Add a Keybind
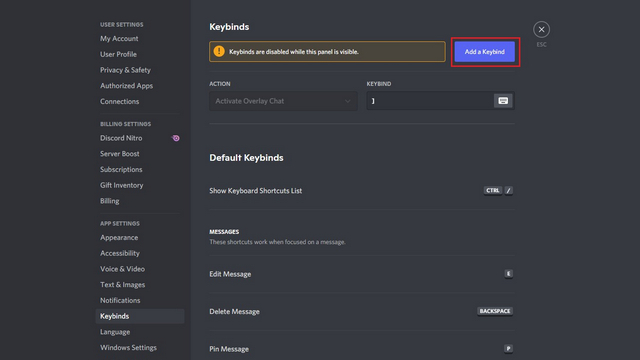 484,52
